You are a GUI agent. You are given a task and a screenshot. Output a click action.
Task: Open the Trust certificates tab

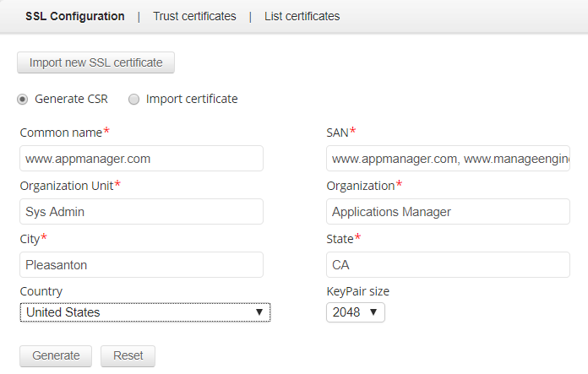point(194,16)
